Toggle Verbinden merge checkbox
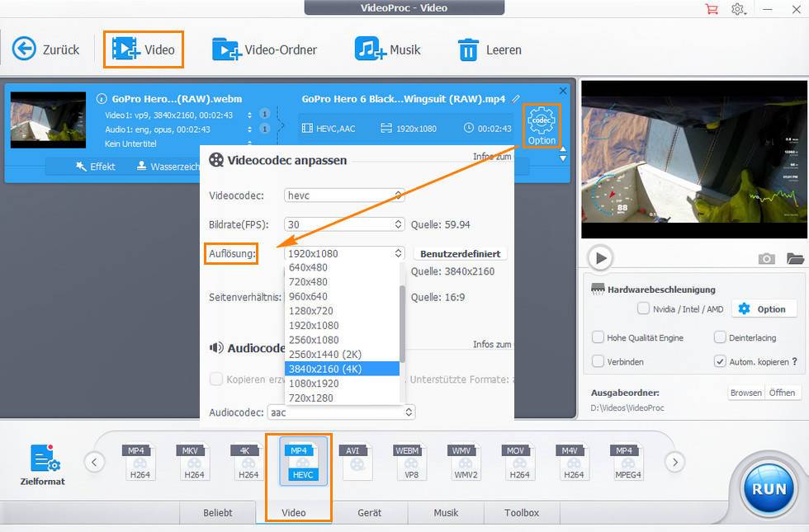Image resolution: width=809 pixels, height=532 pixels. coord(598,361)
